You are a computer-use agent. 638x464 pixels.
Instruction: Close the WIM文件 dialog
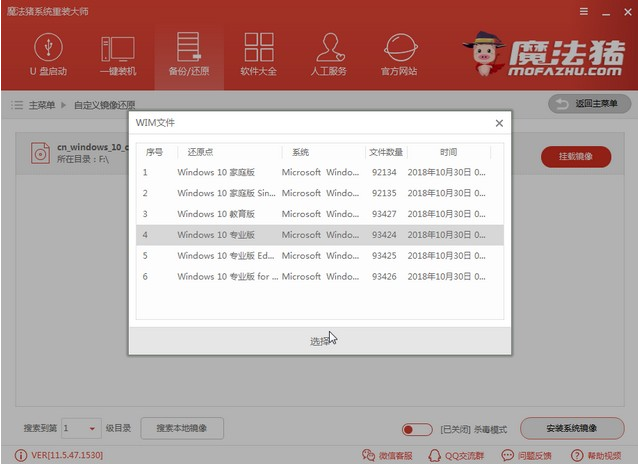[x=498, y=123]
